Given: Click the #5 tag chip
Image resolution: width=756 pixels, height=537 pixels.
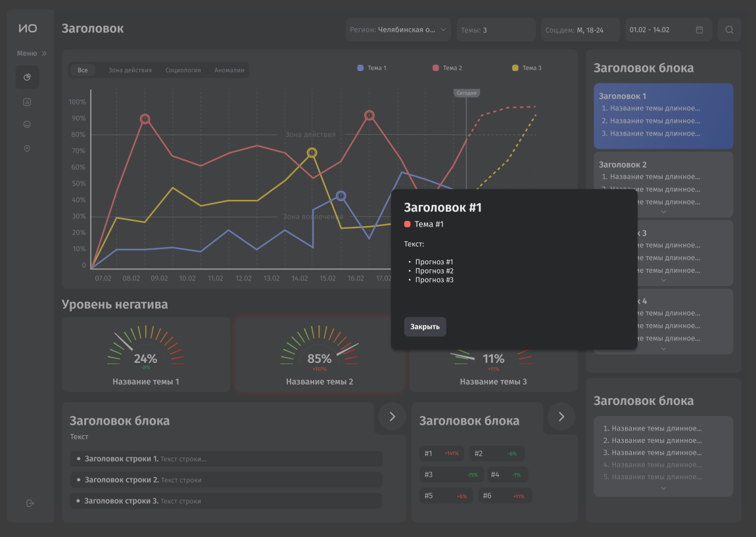Looking at the screenshot, I should pos(446,496).
